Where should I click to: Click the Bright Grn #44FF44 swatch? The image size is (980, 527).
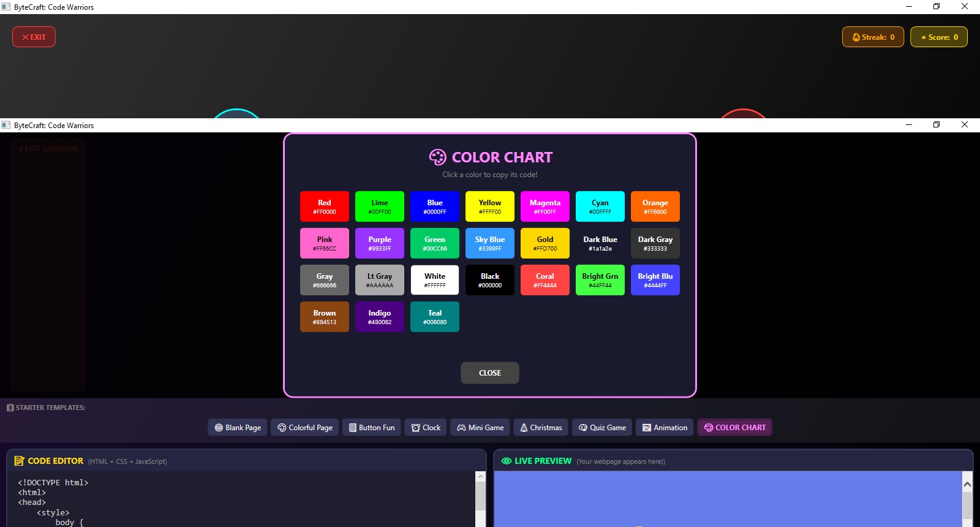[600, 280]
